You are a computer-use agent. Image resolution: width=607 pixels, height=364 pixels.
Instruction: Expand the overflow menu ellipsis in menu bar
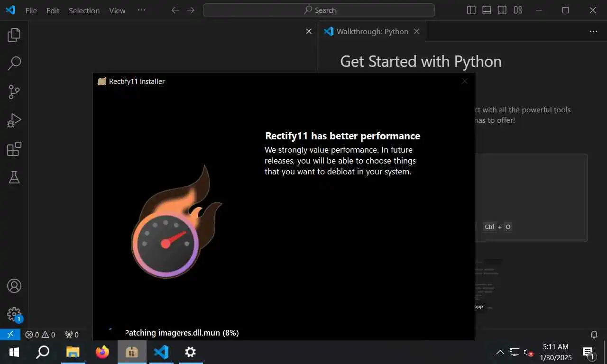[x=141, y=10]
